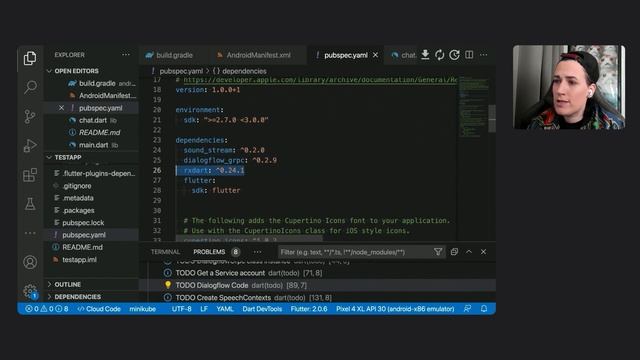Collapse all problems icon
The image size is (640, 360).
454,252
